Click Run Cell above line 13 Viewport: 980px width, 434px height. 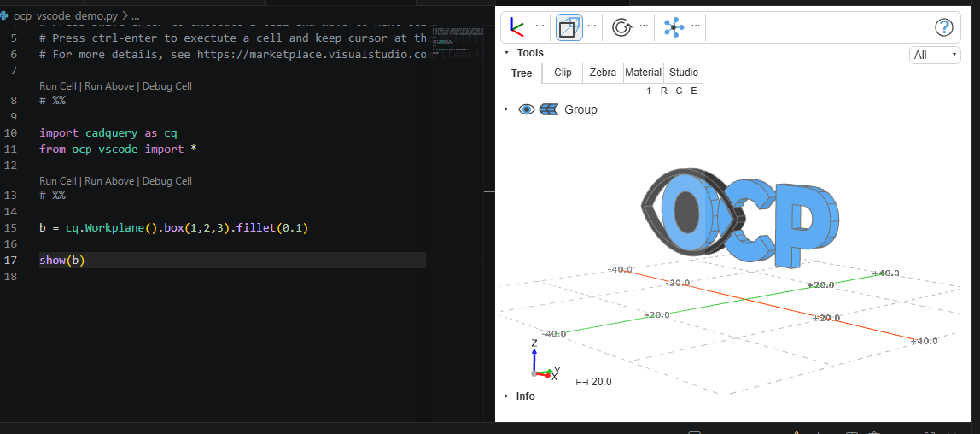(57, 181)
